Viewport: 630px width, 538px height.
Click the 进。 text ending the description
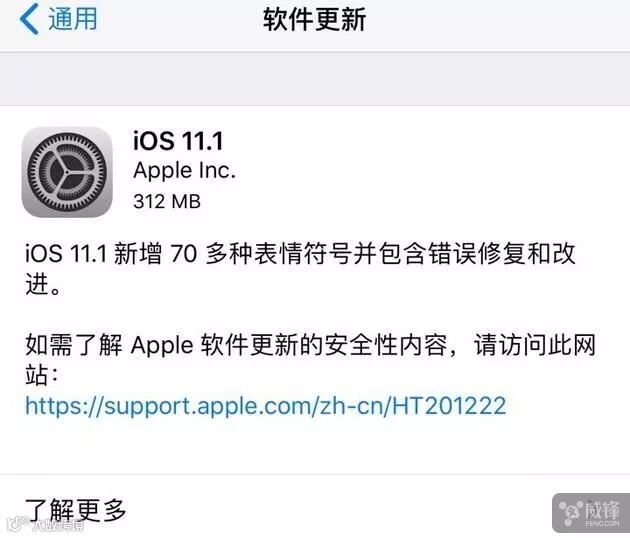tap(43, 284)
